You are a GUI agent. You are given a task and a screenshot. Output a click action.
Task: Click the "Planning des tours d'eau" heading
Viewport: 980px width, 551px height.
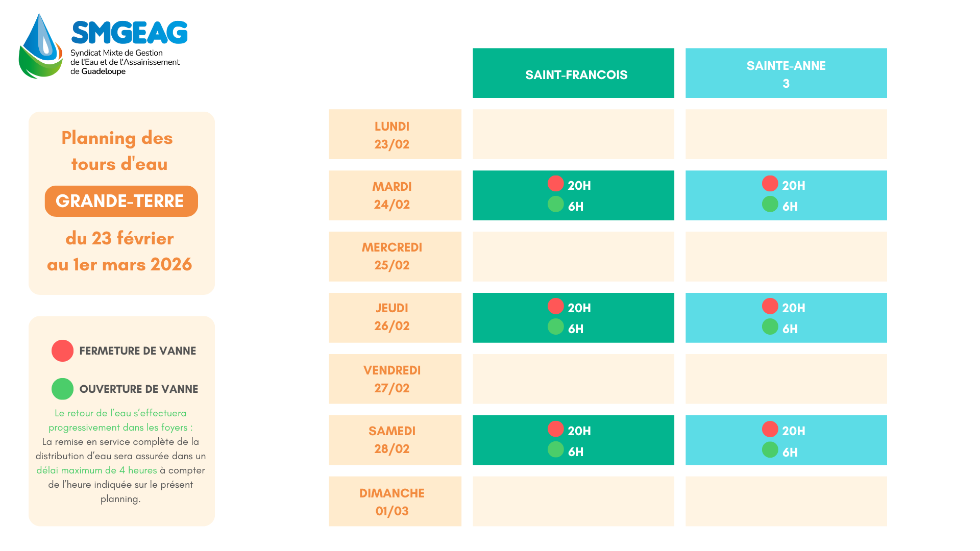(118, 151)
